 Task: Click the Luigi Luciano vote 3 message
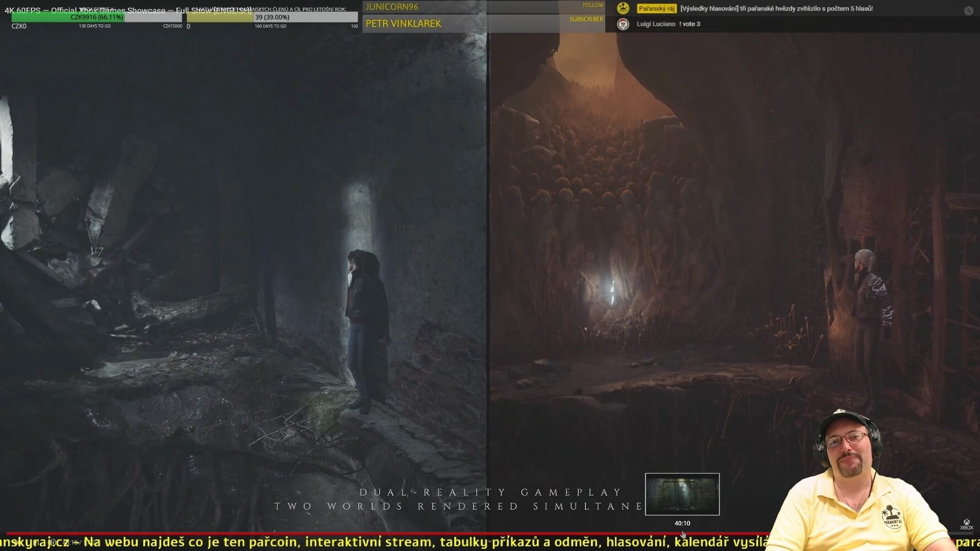click(668, 24)
